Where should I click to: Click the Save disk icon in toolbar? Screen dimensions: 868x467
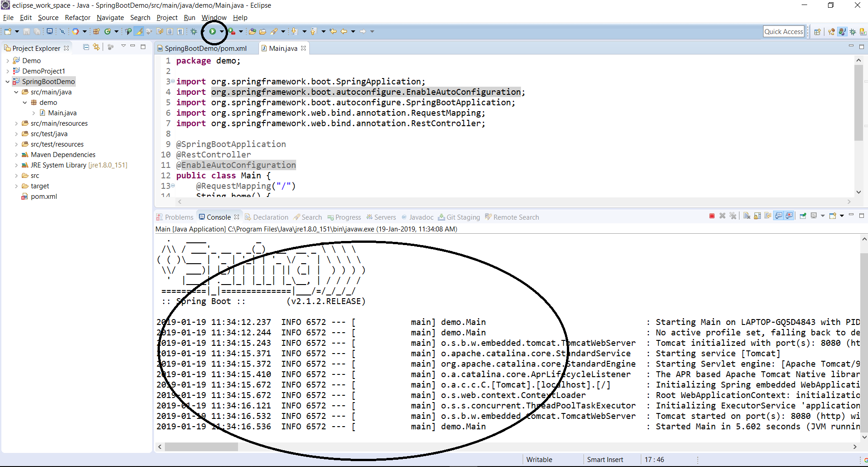click(x=26, y=31)
